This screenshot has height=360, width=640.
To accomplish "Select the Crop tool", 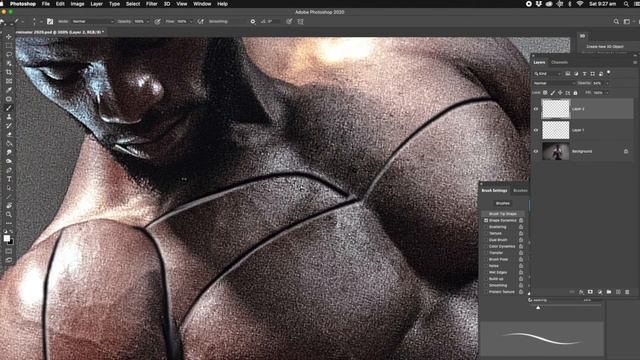I will [x=9, y=72].
